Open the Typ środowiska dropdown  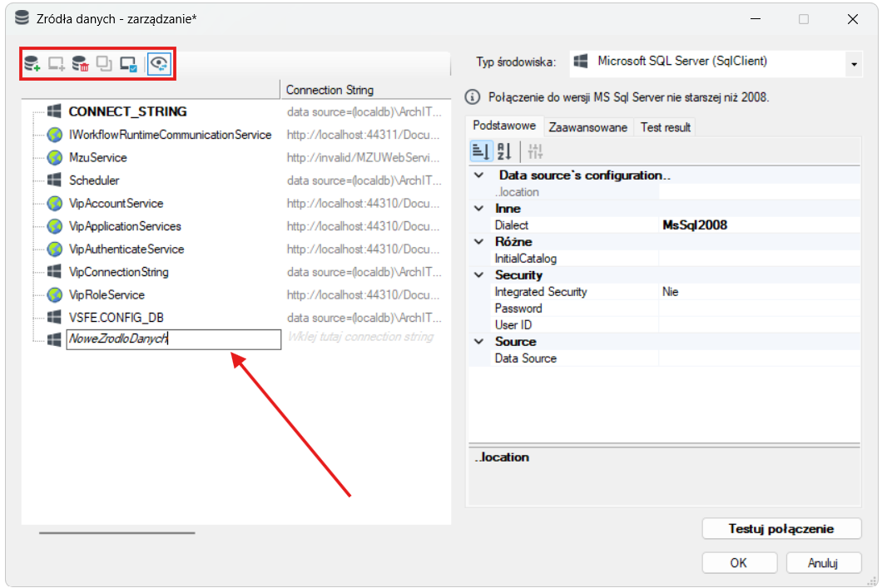click(854, 64)
